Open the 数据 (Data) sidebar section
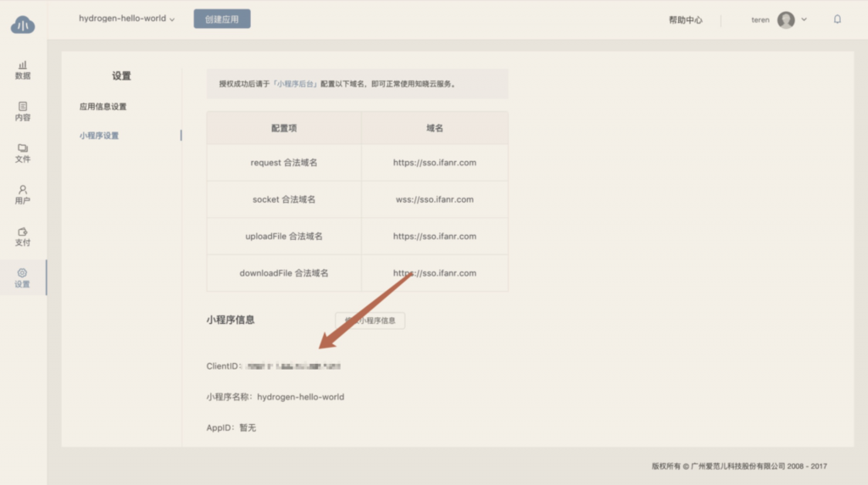 (23, 70)
